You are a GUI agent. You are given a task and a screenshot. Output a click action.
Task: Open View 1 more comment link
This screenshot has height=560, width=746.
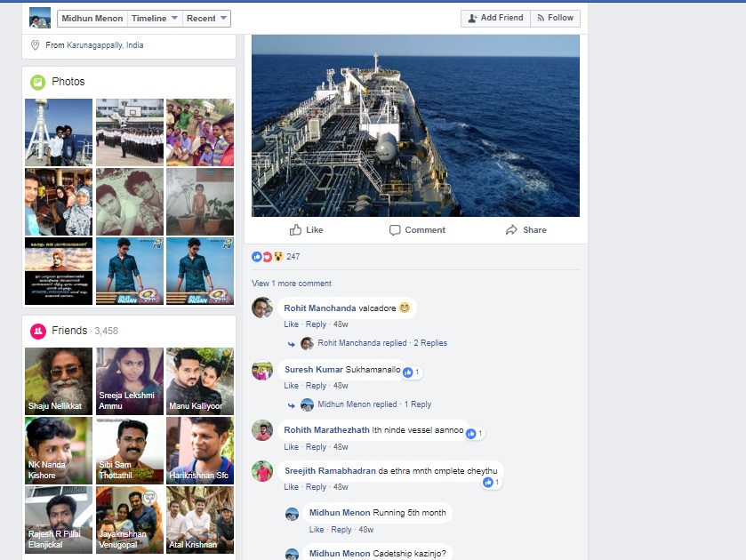tap(291, 284)
